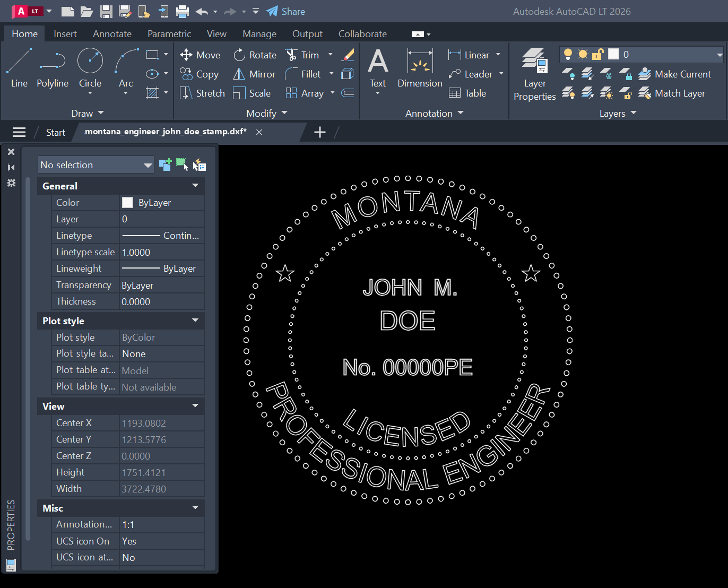Select the Dimension tool
This screenshot has width=728, height=588.
(x=420, y=67)
